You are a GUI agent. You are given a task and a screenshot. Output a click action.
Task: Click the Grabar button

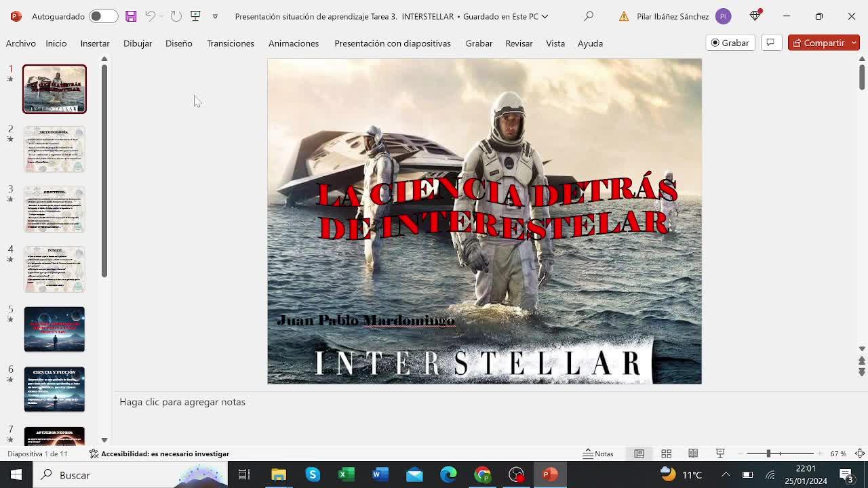click(x=730, y=43)
